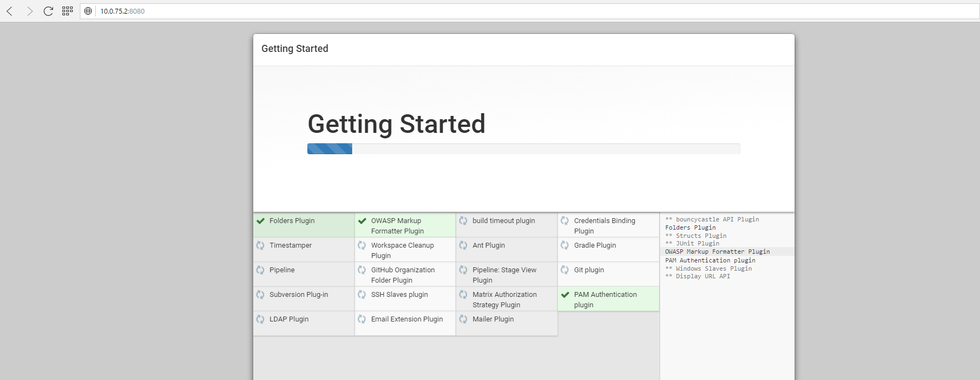Click the Getting Started header title
This screenshot has width=980, height=380.
click(x=295, y=49)
